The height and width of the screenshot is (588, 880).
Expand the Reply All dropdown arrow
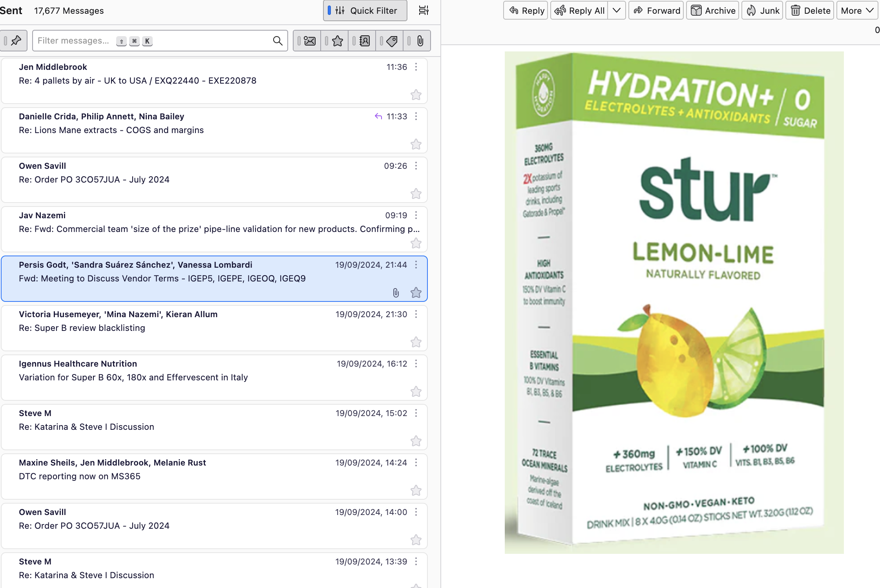pyautogui.click(x=617, y=11)
